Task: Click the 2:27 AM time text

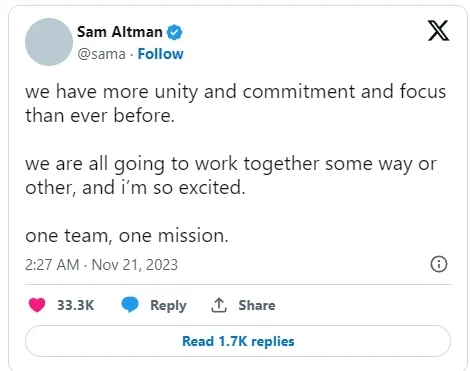Action: pos(52,265)
